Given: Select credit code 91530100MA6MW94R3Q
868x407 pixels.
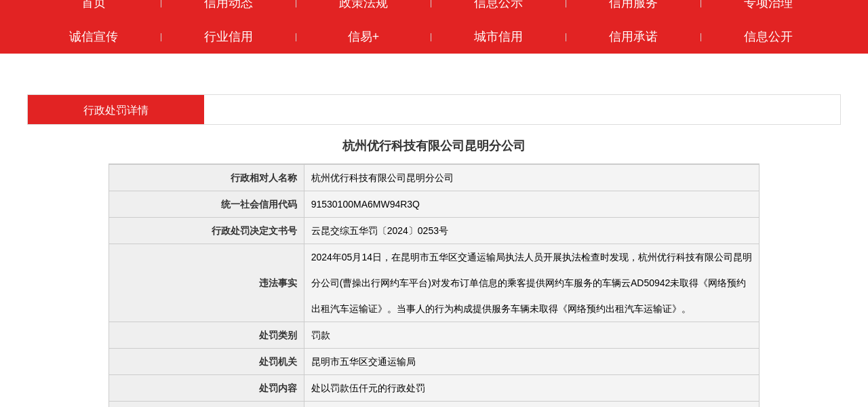Looking at the screenshot, I should coord(366,204).
